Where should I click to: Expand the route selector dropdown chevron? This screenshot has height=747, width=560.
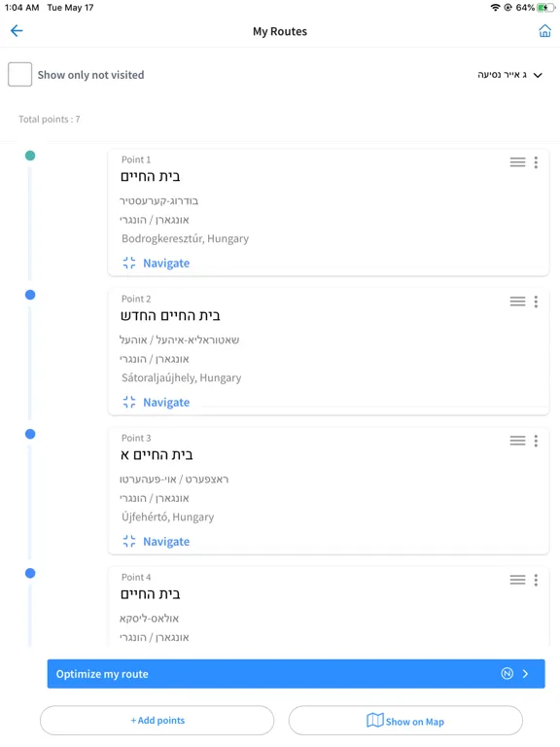tap(538, 75)
